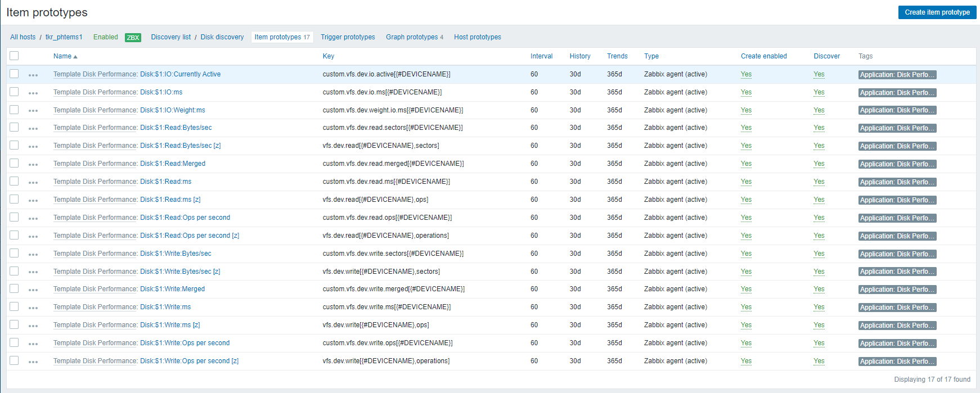Open the three-dot menu for Disk:$1:Read:ms row
The height and width of the screenshot is (393, 980).
tap(33, 182)
